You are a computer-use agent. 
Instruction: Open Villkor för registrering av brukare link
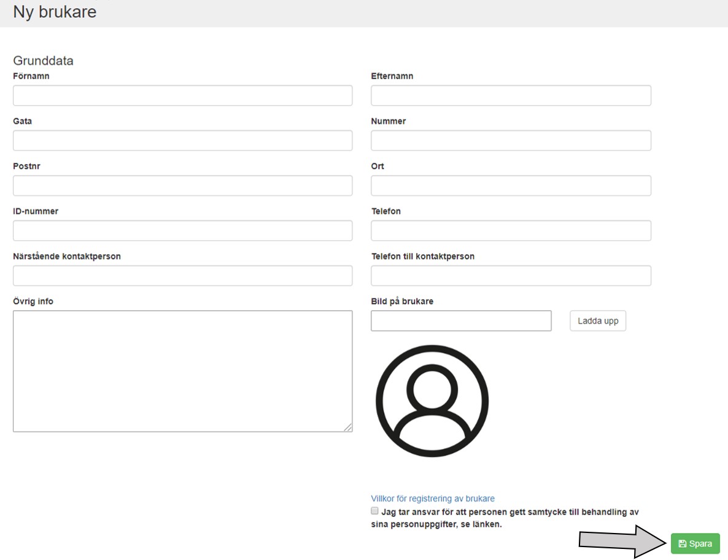click(433, 499)
